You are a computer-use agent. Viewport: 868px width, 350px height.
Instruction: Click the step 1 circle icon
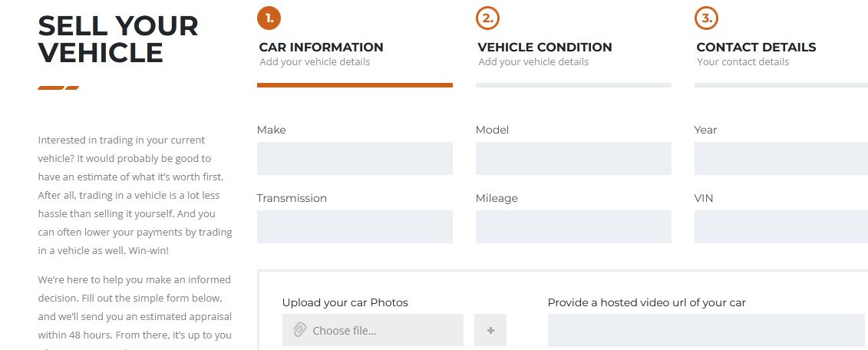click(269, 18)
